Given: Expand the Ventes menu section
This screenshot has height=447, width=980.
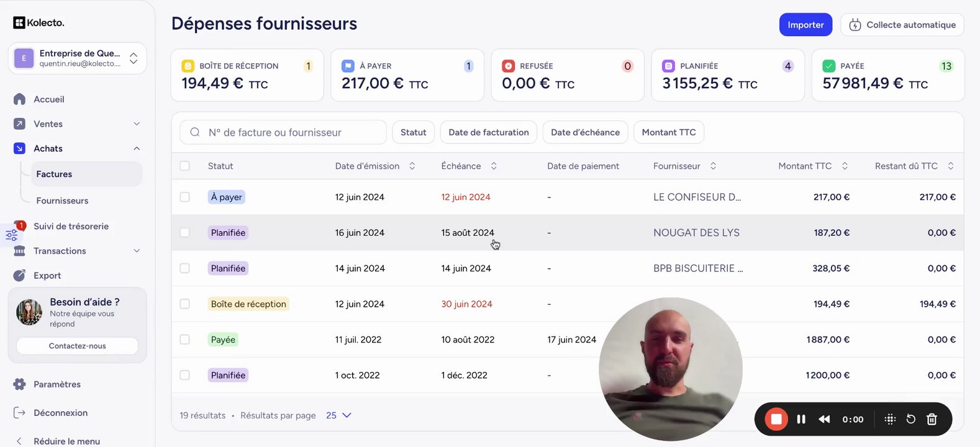Looking at the screenshot, I should click(137, 124).
